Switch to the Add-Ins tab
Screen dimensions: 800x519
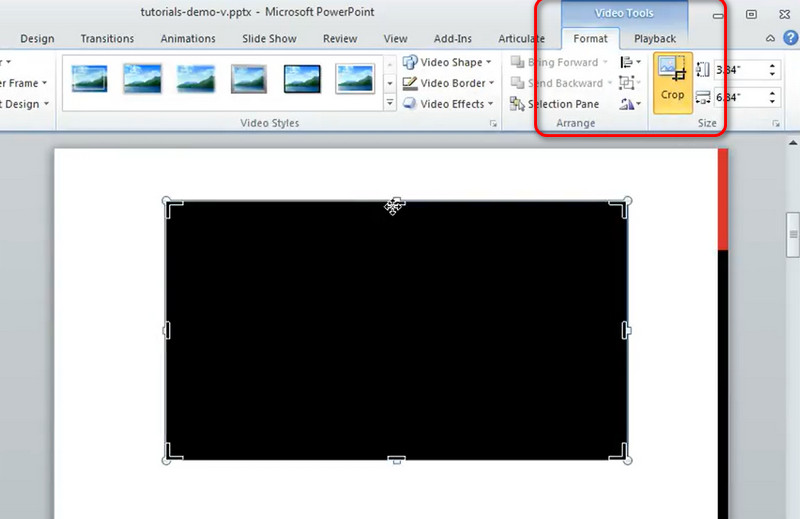click(453, 39)
